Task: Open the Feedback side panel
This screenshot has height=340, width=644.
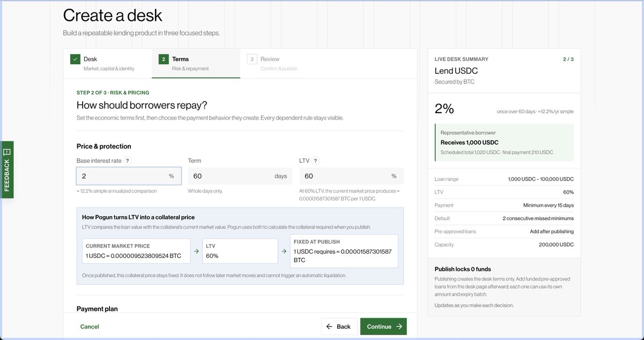Action: tap(7, 169)
